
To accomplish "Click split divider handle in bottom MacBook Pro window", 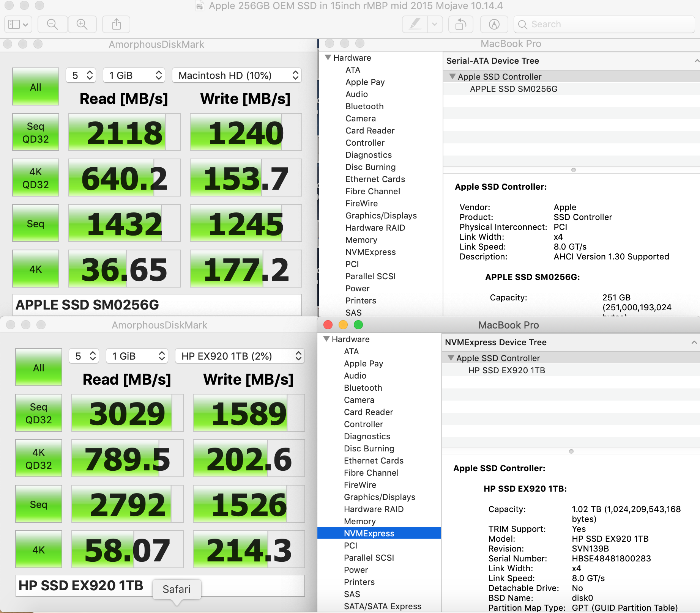I will pos(571,451).
